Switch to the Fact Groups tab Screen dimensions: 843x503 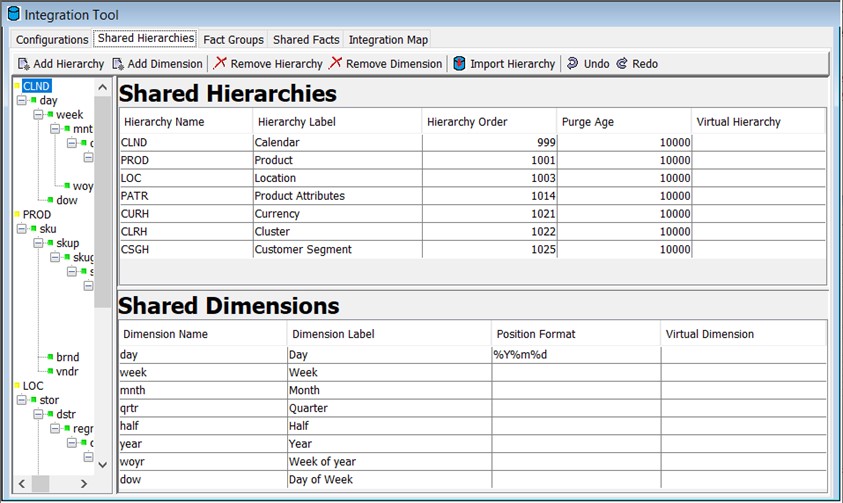click(x=233, y=40)
